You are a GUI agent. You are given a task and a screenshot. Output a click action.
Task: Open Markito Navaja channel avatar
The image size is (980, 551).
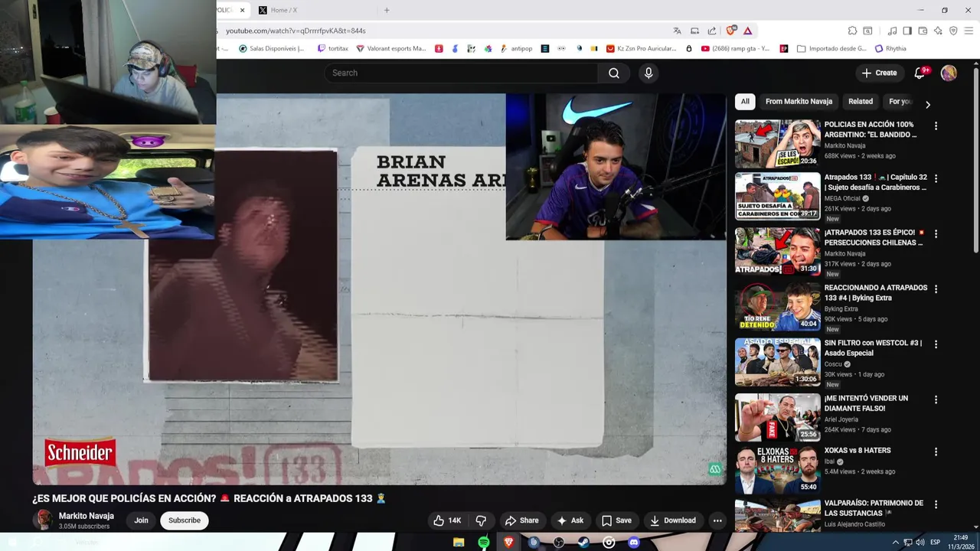pos(44,520)
